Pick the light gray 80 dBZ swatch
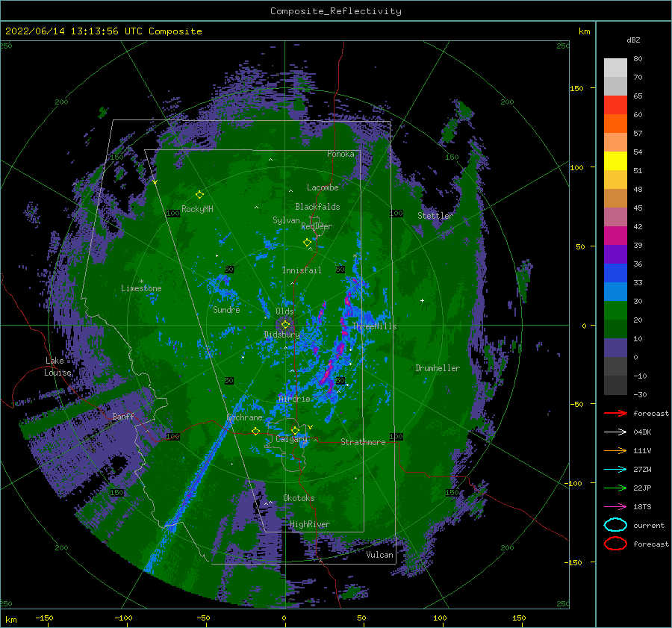 click(x=615, y=67)
